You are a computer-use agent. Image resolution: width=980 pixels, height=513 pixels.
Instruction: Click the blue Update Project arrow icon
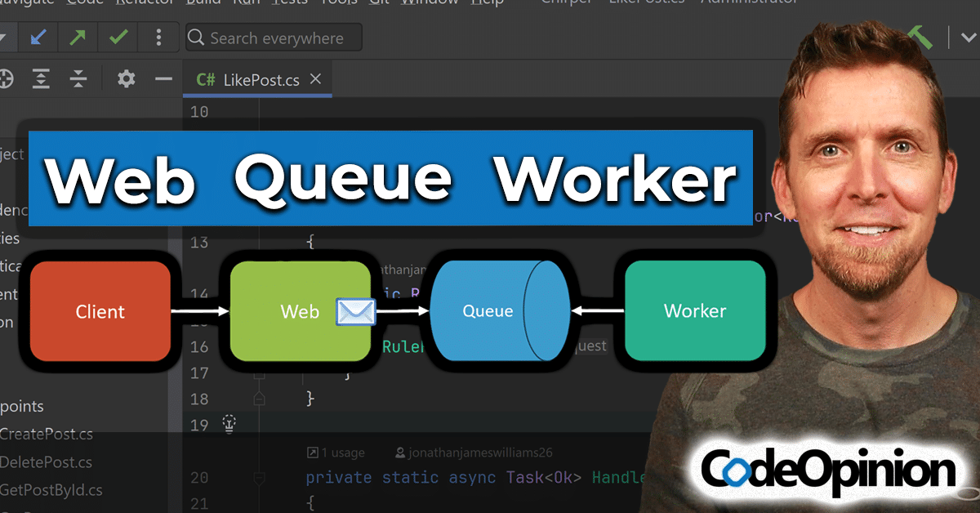[x=37, y=38]
